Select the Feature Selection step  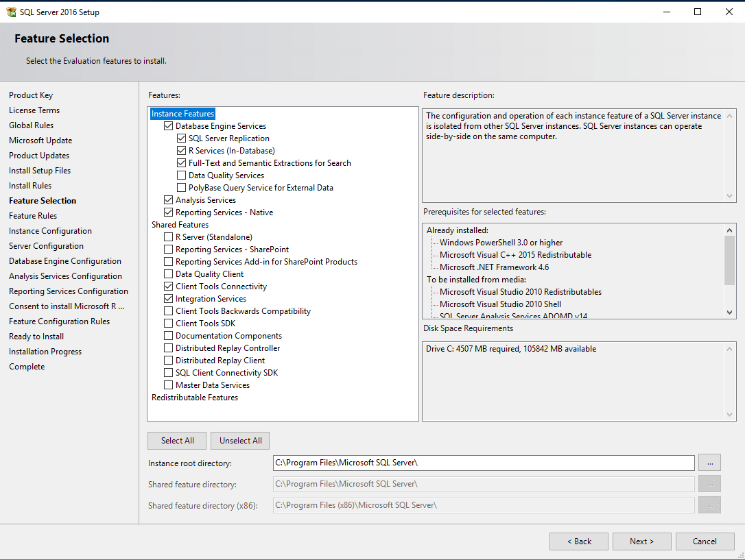pyautogui.click(x=43, y=202)
